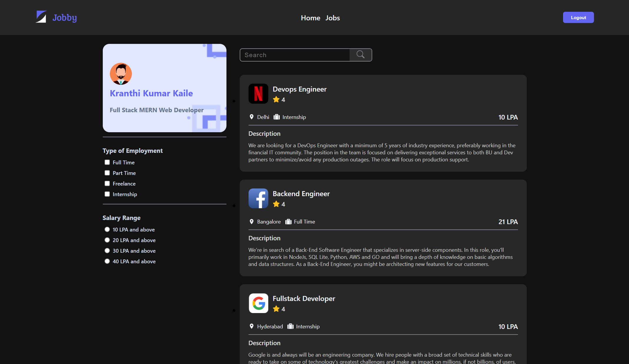Open the Jobs nav link
This screenshot has width=629, height=364.
point(332,18)
